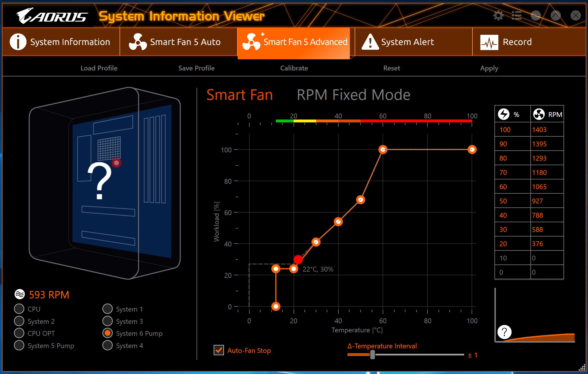Screen dimensions: 588x374
Task: Select the System 5 Pump radio button
Action: (x=19, y=345)
